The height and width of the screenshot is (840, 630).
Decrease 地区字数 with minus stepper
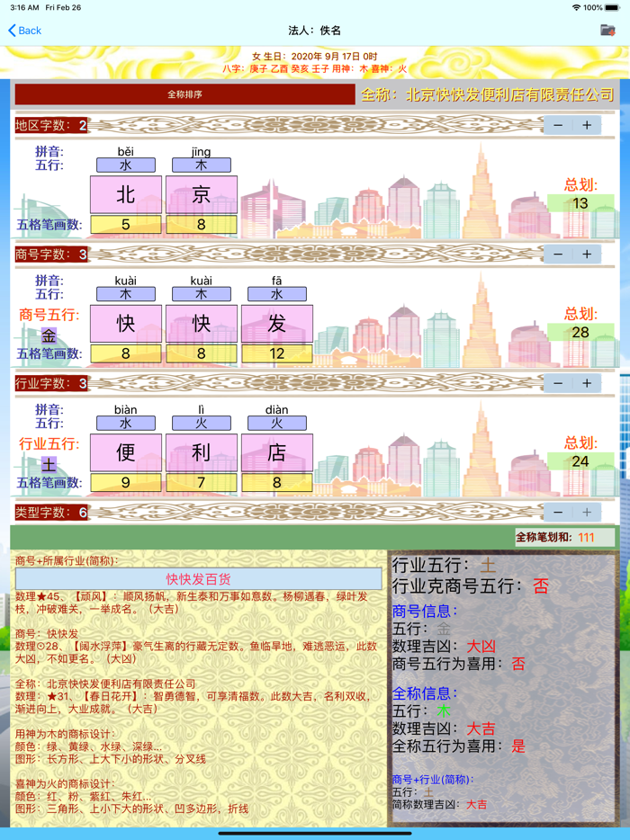[x=558, y=125]
